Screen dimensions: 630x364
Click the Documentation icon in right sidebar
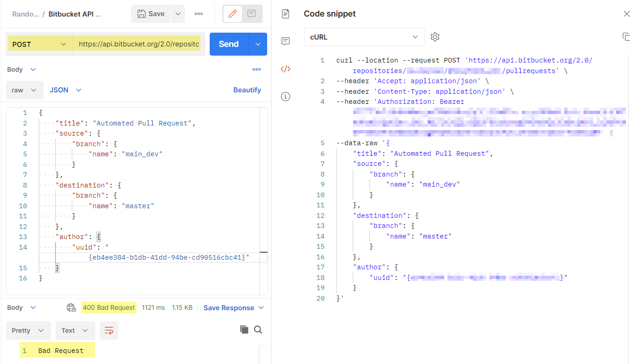coord(286,14)
